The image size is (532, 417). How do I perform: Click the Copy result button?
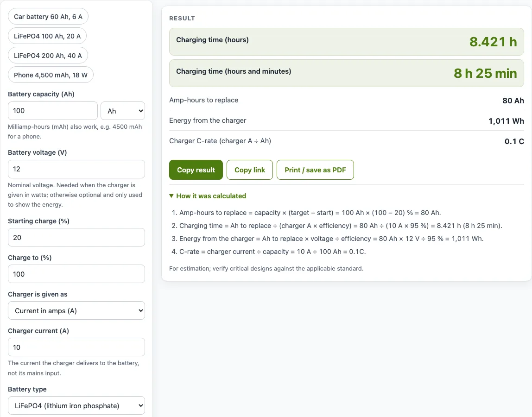pyautogui.click(x=196, y=170)
